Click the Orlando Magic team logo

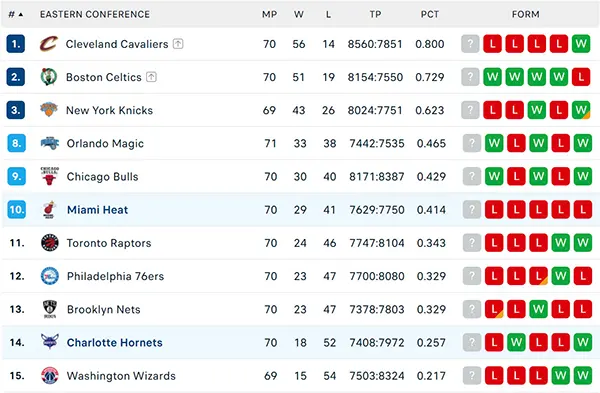[50, 143]
